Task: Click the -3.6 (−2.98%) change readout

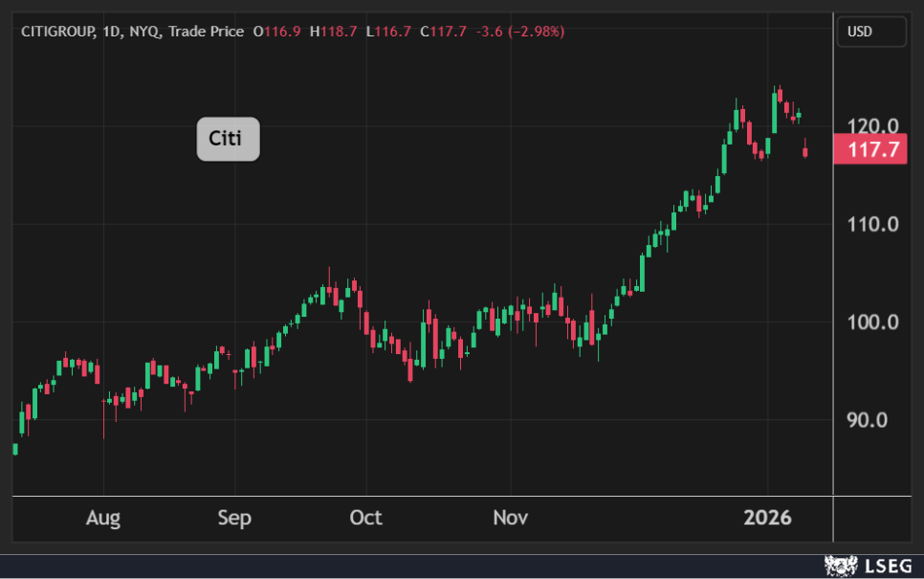Action: [x=521, y=32]
